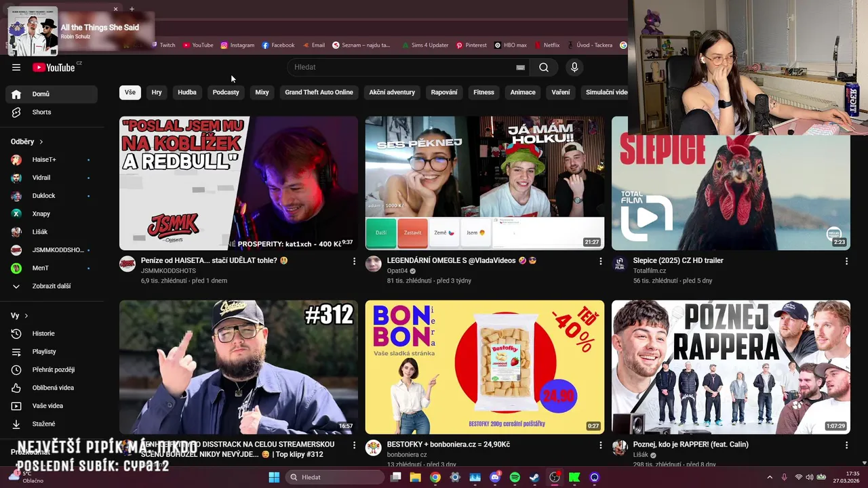The image size is (868, 488).
Task: Click the Windows taskbar Hledat search box
Action: pyautogui.click(x=336, y=477)
